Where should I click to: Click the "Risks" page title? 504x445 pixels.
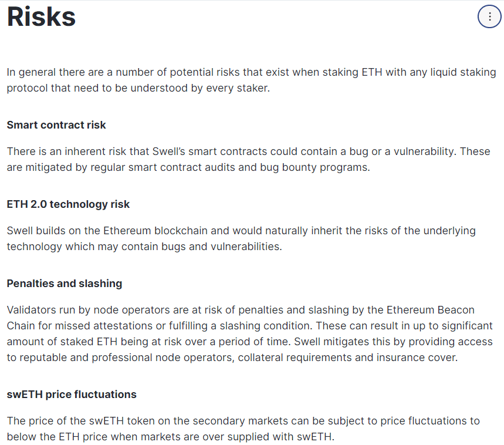[41, 17]
